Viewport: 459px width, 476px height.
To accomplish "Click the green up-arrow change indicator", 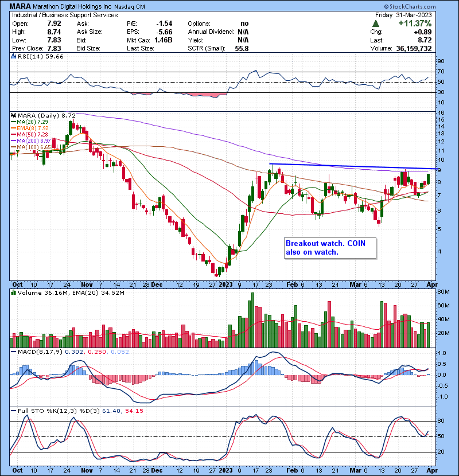I will tap(376, 24).
